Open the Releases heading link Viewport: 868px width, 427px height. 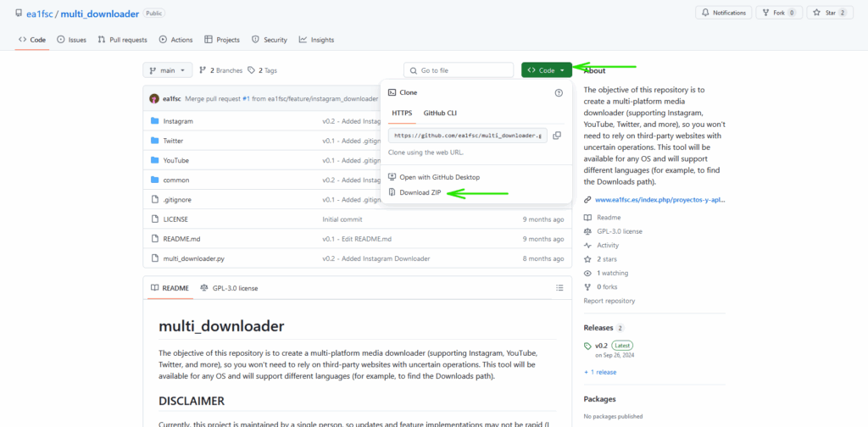[598, 327]
